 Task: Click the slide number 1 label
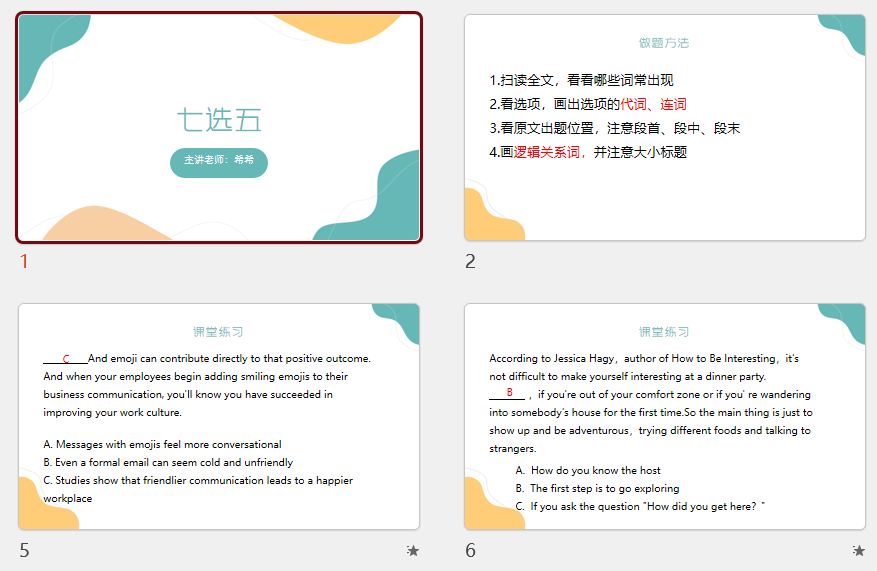pos(25,262)
